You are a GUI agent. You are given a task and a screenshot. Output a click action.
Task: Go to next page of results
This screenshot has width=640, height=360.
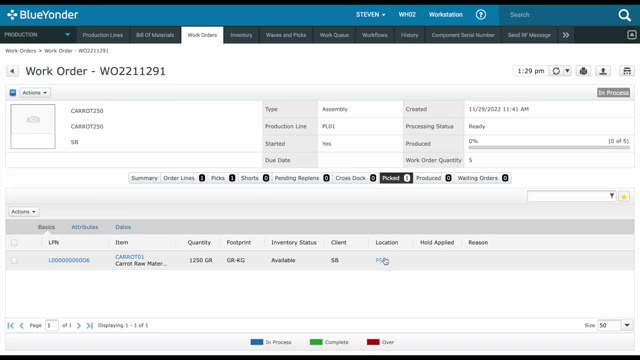tap(79, 325)
